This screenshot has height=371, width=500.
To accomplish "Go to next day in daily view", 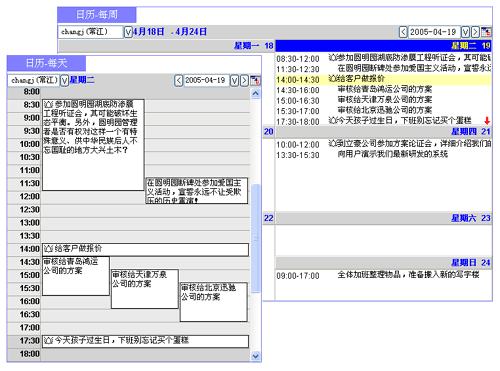I will click(x=244, y=80).
